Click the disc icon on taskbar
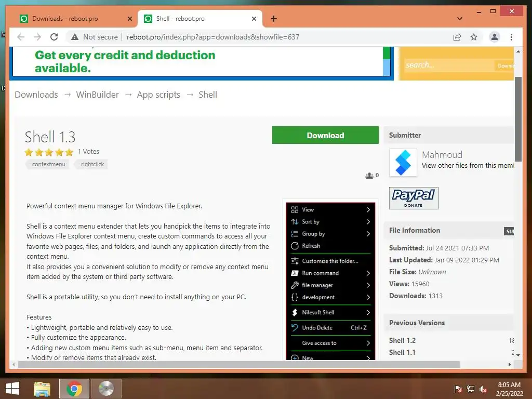 pos(106,389)
